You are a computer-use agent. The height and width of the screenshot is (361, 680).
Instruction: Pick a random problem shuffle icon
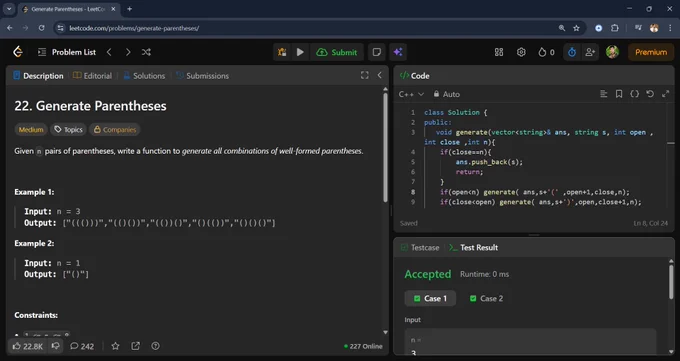coord(146,52)
